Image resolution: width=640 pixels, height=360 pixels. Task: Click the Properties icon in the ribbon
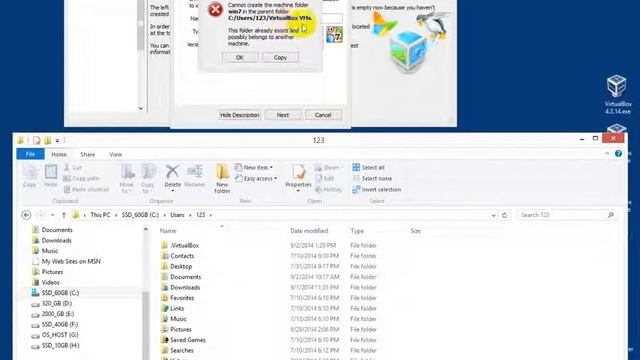tap(298, 178)
